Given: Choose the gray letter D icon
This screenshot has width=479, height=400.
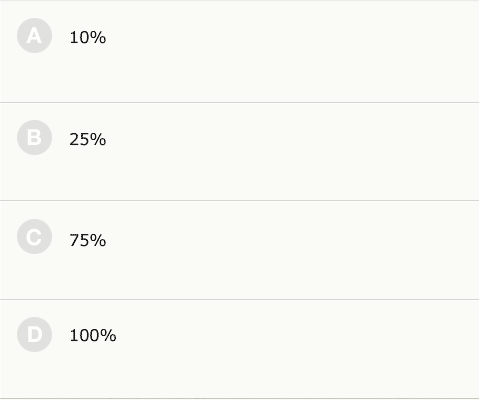Looking at the screenshot, I should pyautogui.click(x=34, y=334).
